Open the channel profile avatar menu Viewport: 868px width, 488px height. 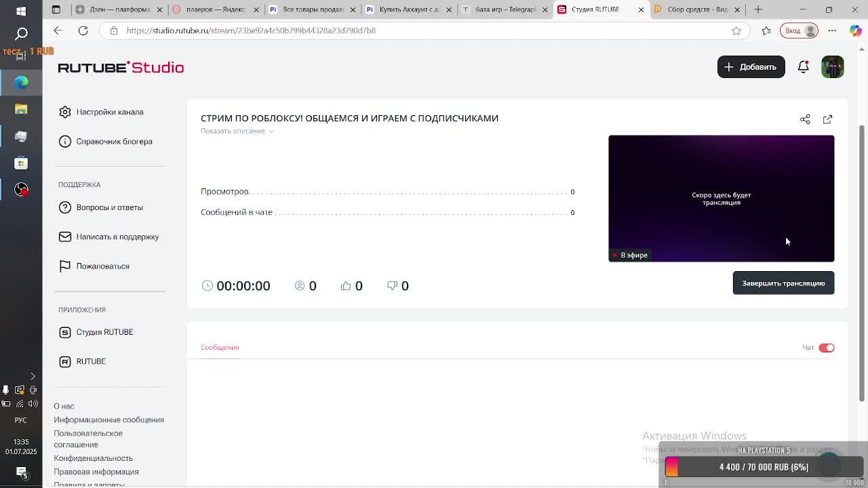[x=833, y=67]
